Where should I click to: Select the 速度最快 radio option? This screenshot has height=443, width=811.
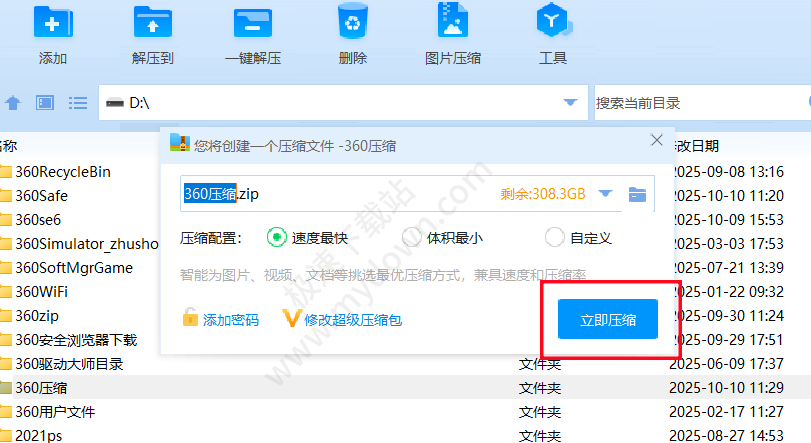tap(277, 237)
